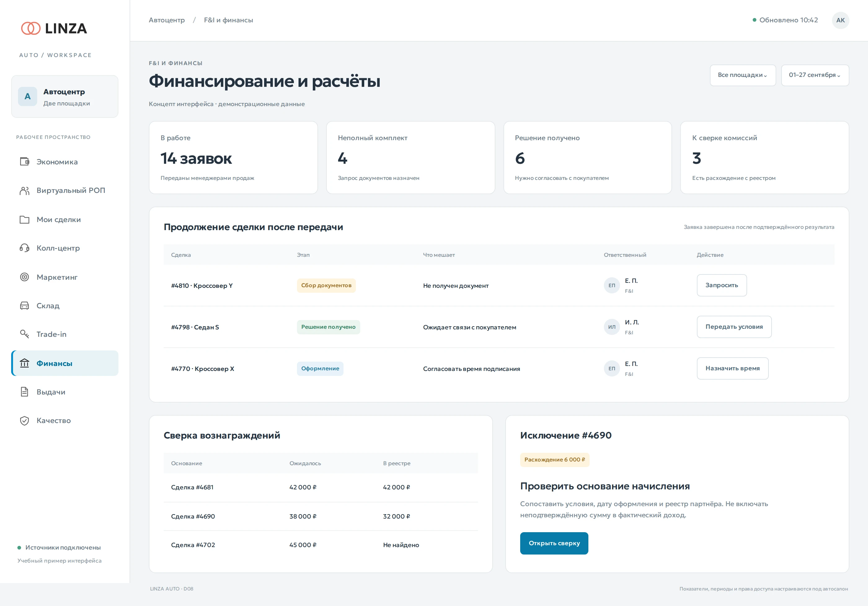Follow the F&I и финансы breadcrumb

(228, 20)
